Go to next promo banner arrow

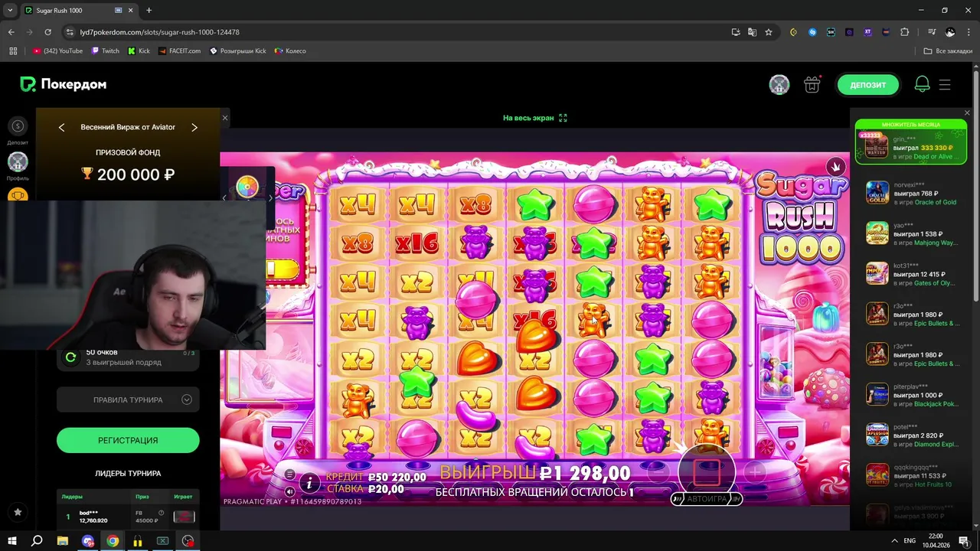coord(194,127)
